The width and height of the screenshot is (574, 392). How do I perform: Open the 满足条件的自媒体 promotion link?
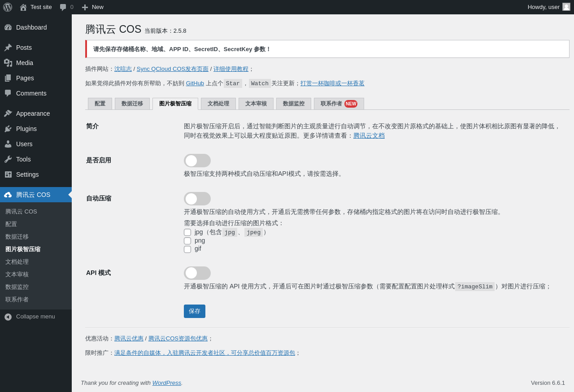click(204, 353)
